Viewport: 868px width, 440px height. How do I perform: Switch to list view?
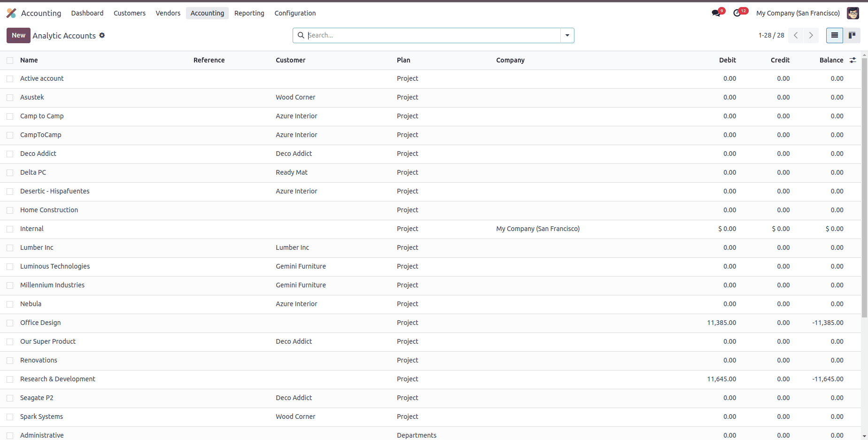pos(835,35)
